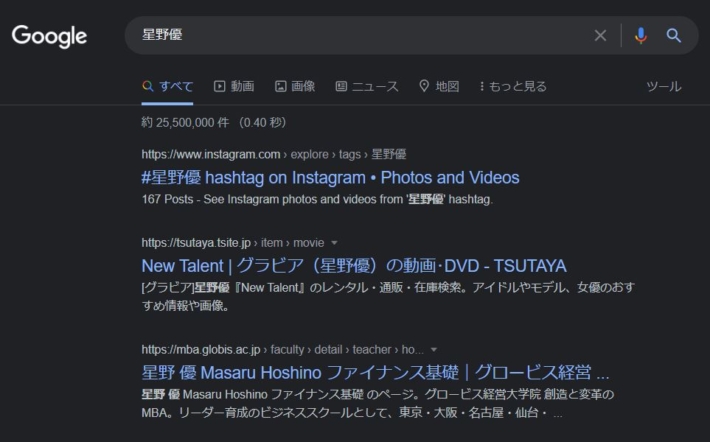
Task: Click the result count text 約 25,500,000 件
Action: pyautogui.click(x=185, y=123)
